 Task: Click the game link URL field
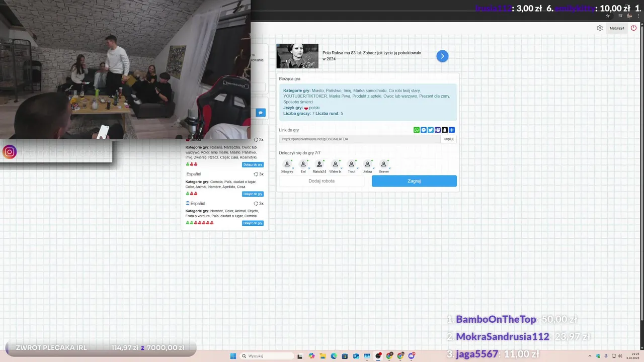pyautogui.click(x=360, y=139)
